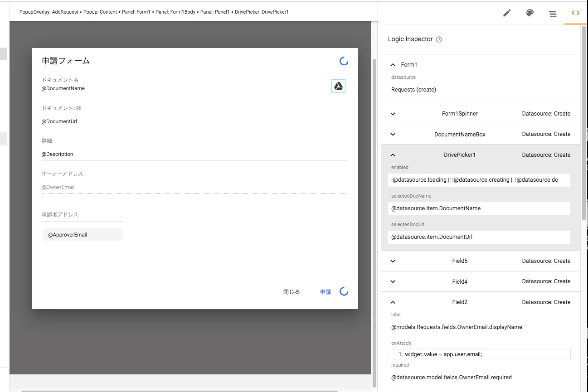Image resolution: width=588 pixels, height=392 pixels.
Task: Click the オーナーアドレス field
Action: coord(195,187)
